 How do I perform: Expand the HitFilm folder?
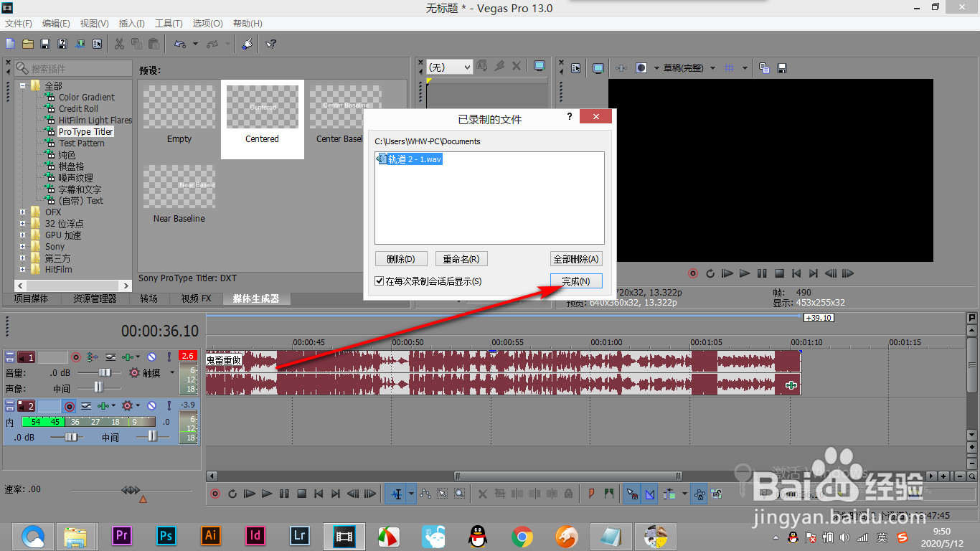point(23,269)
